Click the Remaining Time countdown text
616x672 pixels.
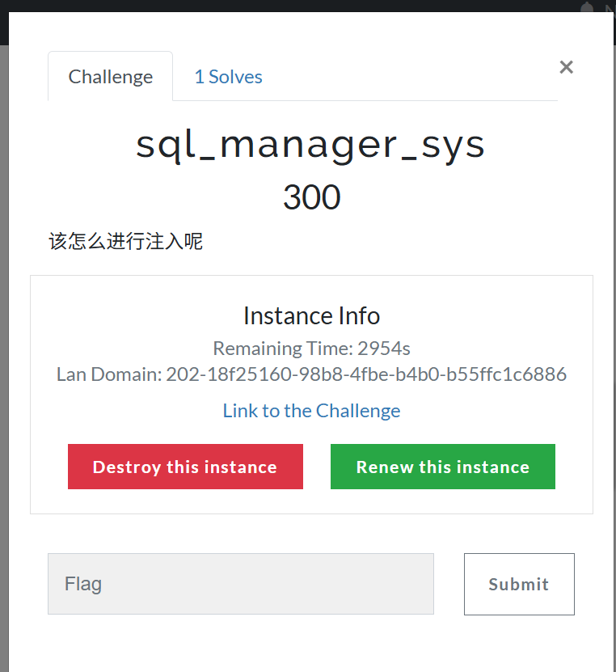311,349
